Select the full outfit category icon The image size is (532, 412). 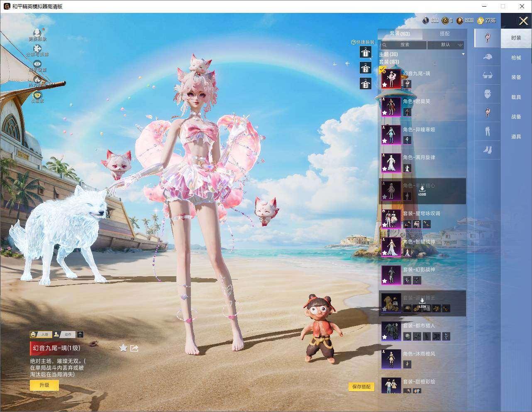click(488, 37)
